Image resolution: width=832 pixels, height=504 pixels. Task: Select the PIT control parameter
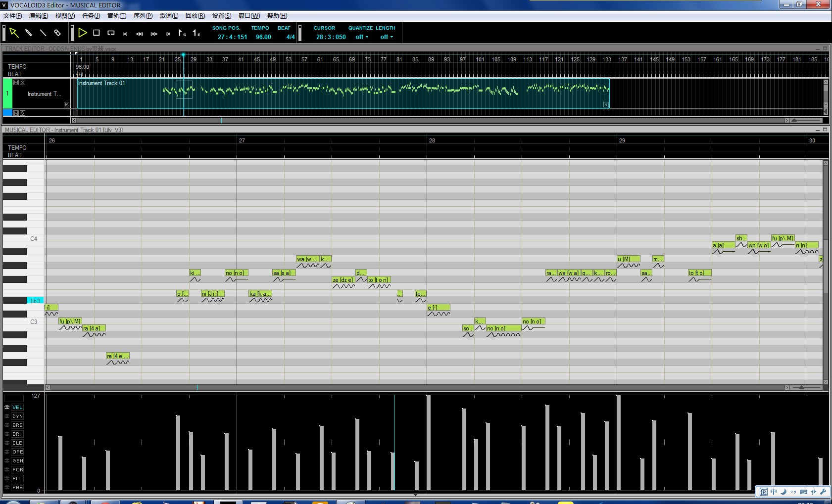[x=17, y=479]
